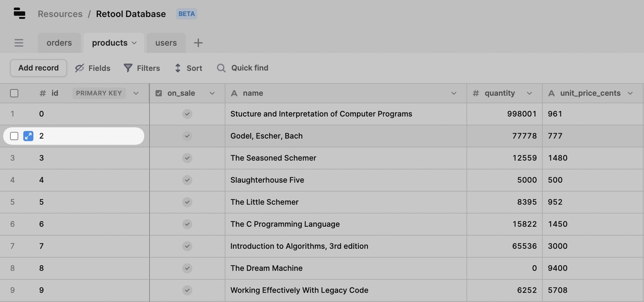Switch to the orders tab
Viewport: 644px width, 302px height.
click(59, 43)
